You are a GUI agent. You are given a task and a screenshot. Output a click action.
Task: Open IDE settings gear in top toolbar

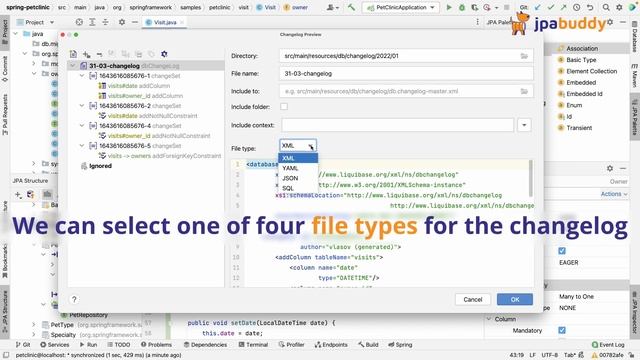pos(619,7)
